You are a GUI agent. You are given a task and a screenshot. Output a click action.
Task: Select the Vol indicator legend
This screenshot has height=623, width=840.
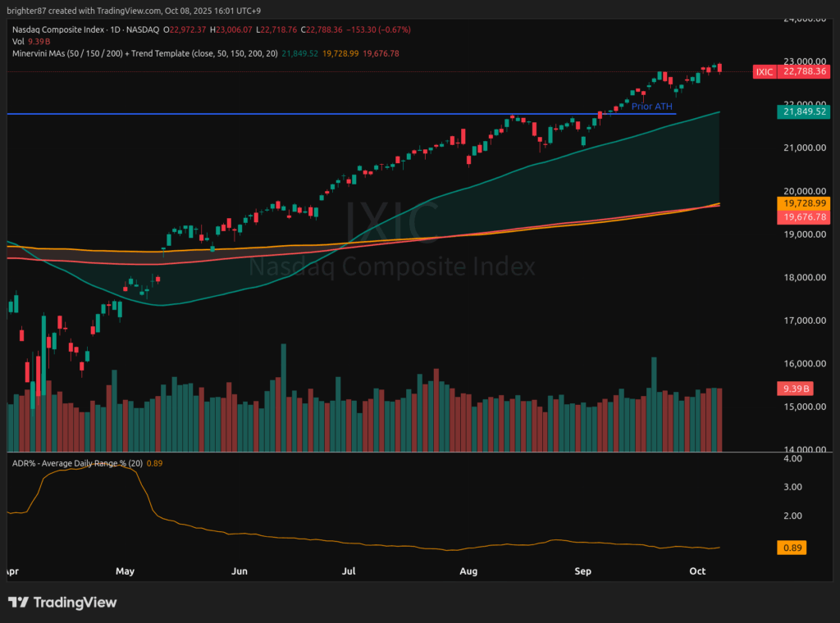click(x=19, y=41)
